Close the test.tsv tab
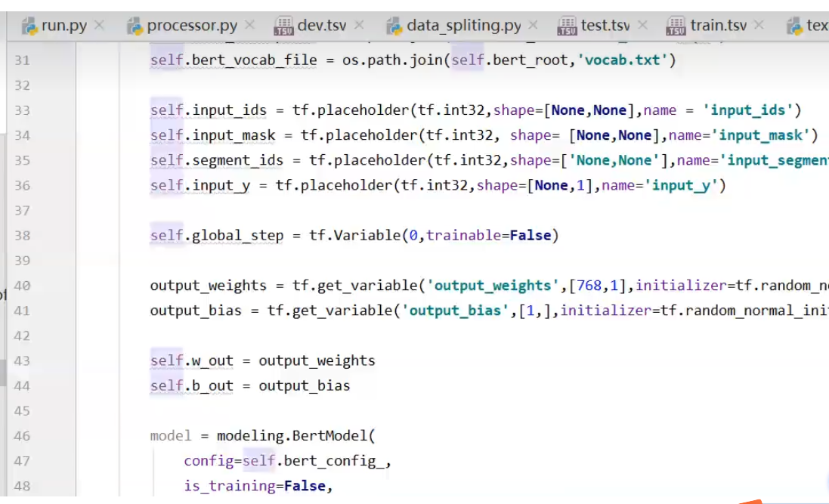This screenshot has height=504, width=829. (642, 25)
